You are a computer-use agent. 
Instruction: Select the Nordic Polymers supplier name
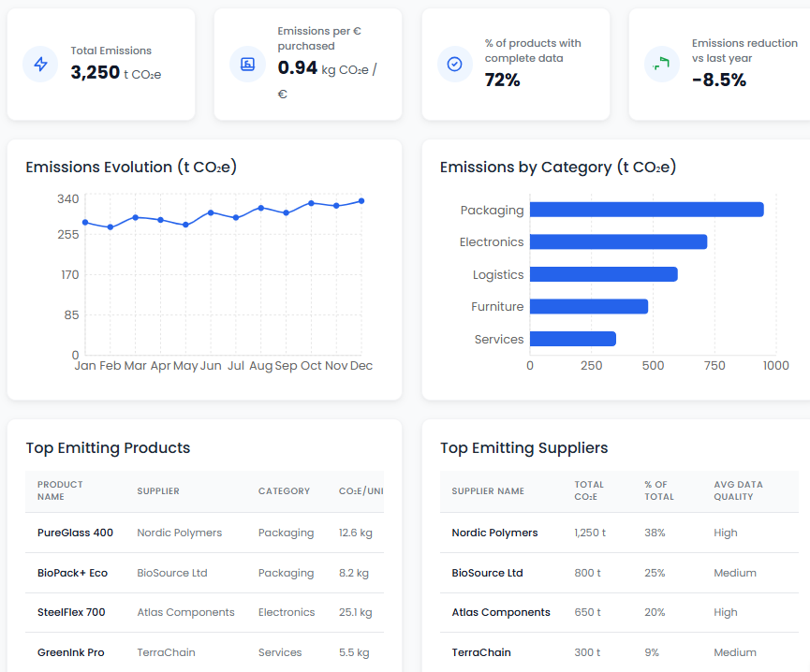pyautogui.click(x=494, y=533)
